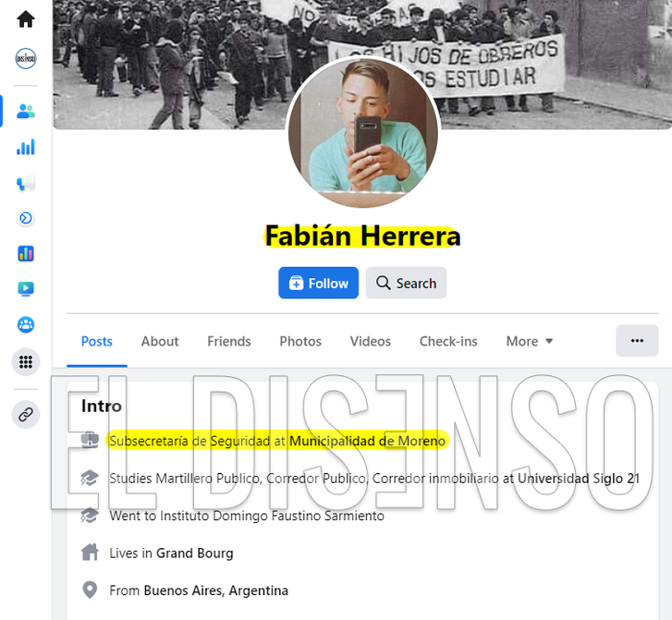This screenshot has width=672, height=620.
Task: Open the Municipalidad de Moreno link
Action: point(367,441)
